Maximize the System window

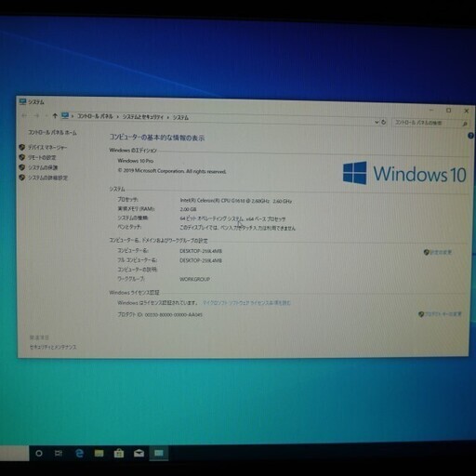pos(448,111)
